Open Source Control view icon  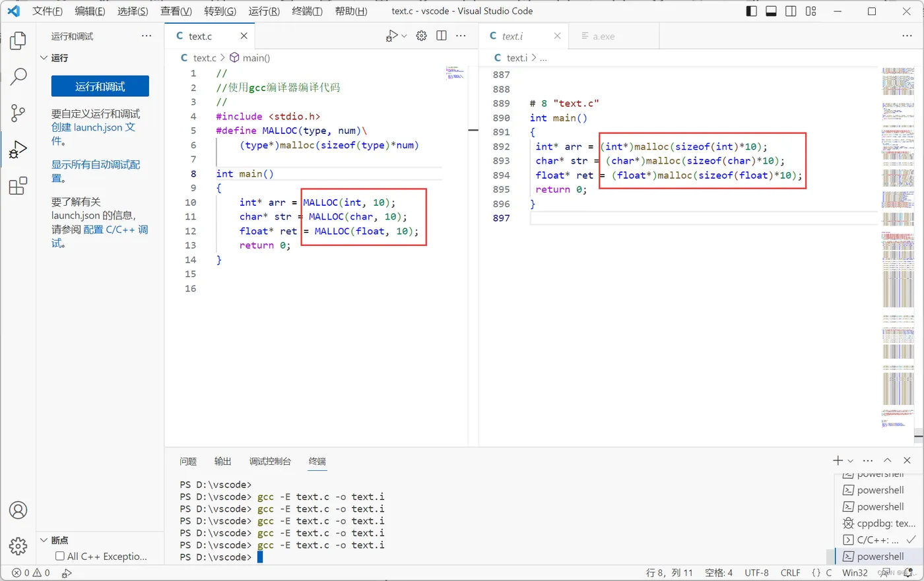[18, 113]
